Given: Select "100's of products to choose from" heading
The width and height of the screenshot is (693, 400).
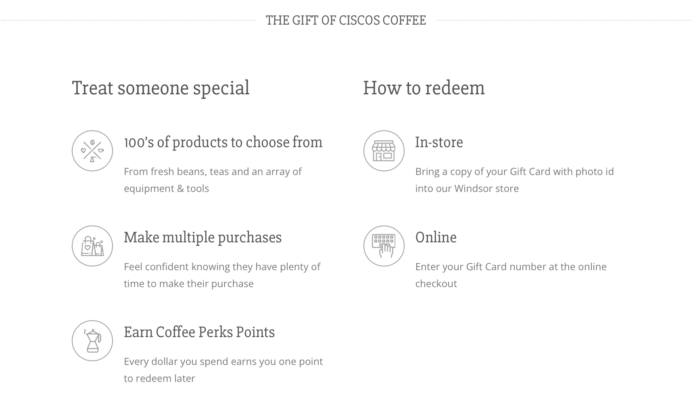Looking at the screenshot, I should click(x=223, y=143).
